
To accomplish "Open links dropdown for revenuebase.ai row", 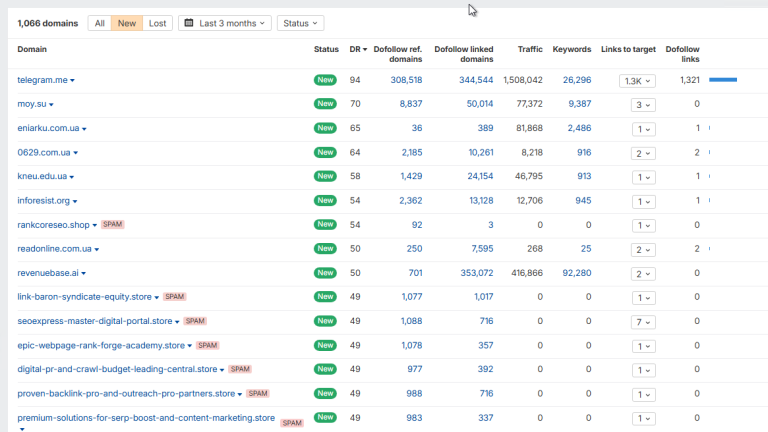I will 643,274.
